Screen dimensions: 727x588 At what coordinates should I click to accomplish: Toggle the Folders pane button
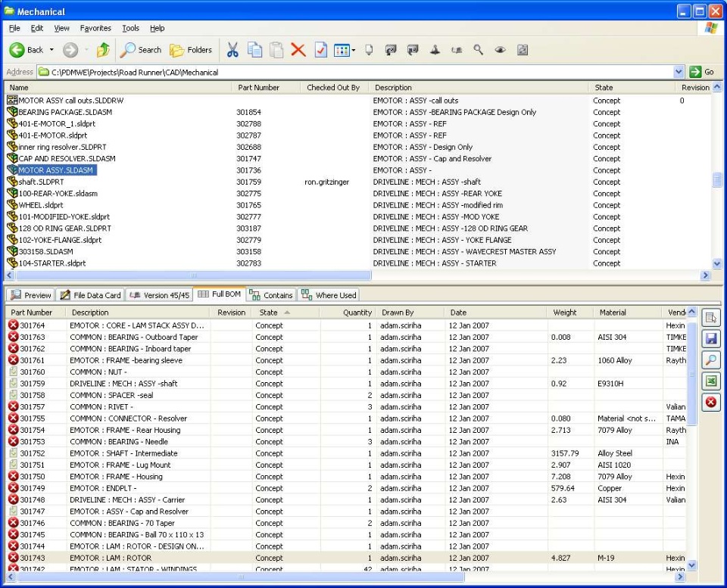(191, 50)
